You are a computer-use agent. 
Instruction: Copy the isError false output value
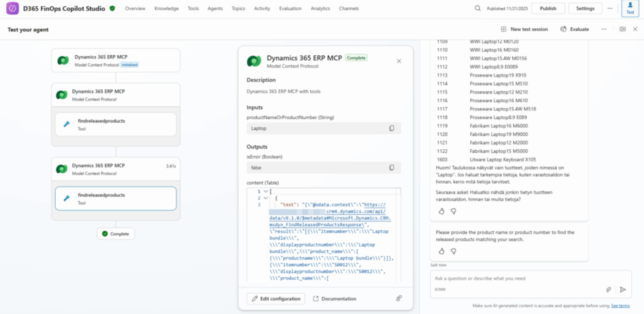coord(392,168)
